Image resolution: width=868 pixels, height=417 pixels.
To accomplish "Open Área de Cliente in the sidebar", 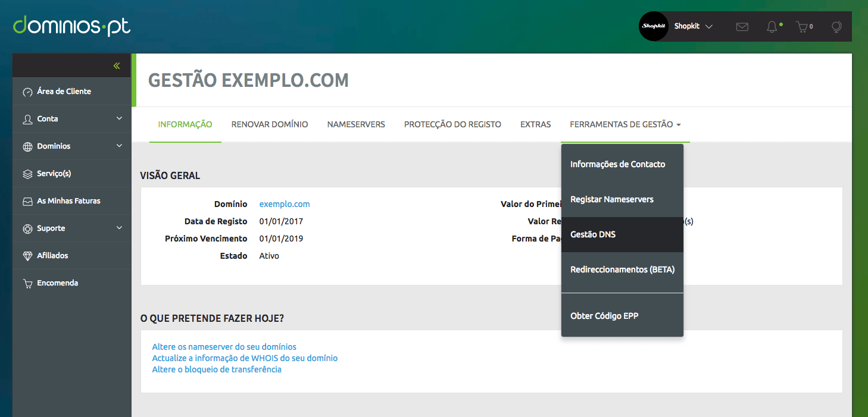I will coord(64,92).
